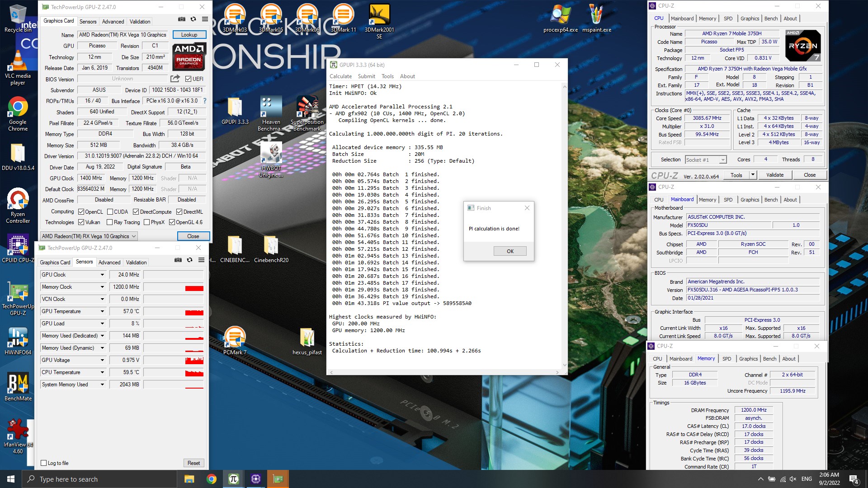This screenshot has width=868, height=488.
Task: Click OK in Finish dialog
Action: pos(510,251)
